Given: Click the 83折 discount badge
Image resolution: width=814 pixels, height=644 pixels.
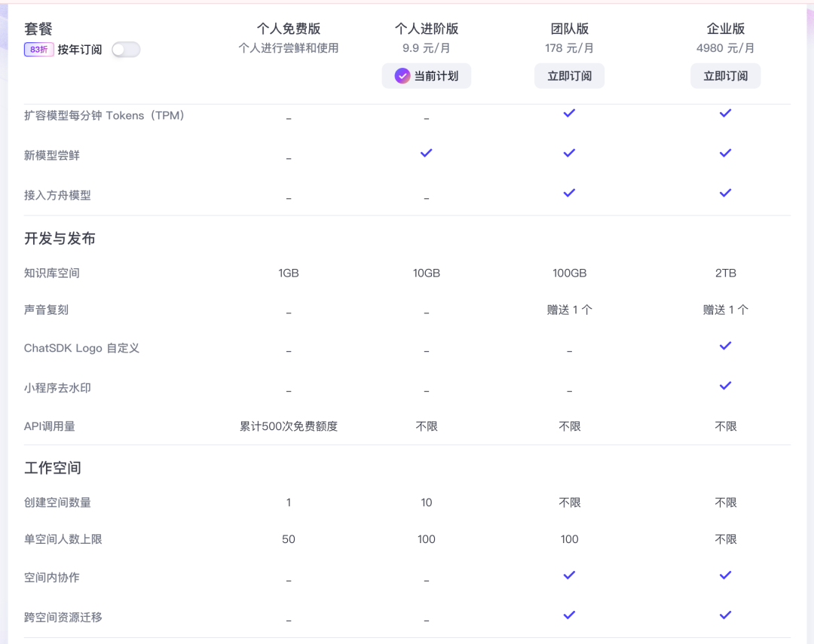Looking at the screenshot, I should (x=38, y=50).
